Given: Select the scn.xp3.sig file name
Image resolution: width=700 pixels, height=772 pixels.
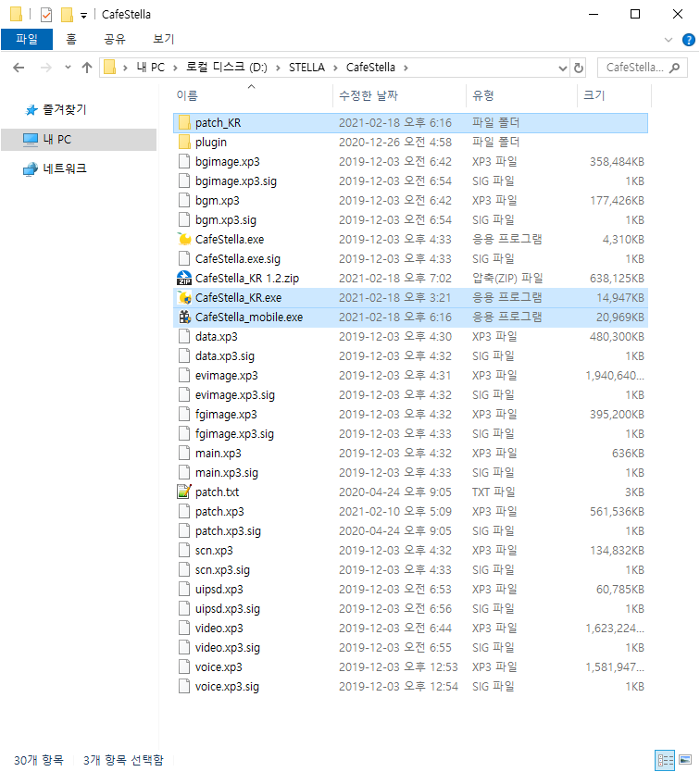Looking at the screenshot, I should [x=222, y=570].
